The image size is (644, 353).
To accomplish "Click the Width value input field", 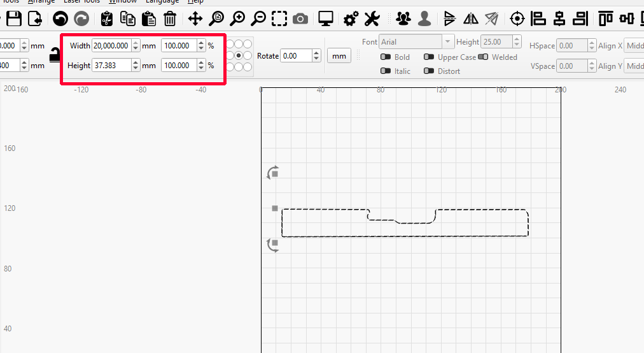I will click(x=111, y=46).
